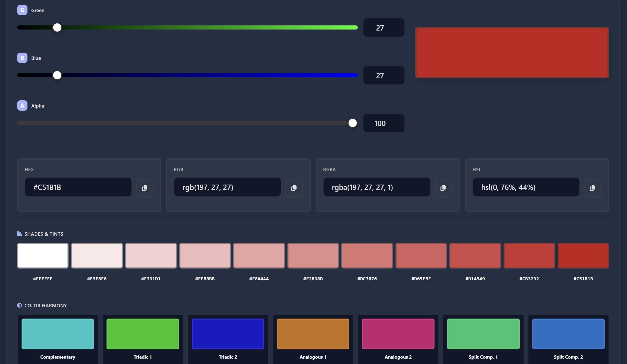Select the Triadic 2 blue harmony swatch
The height and width of the screenshot is (364, 627).
tap(228, 334)
